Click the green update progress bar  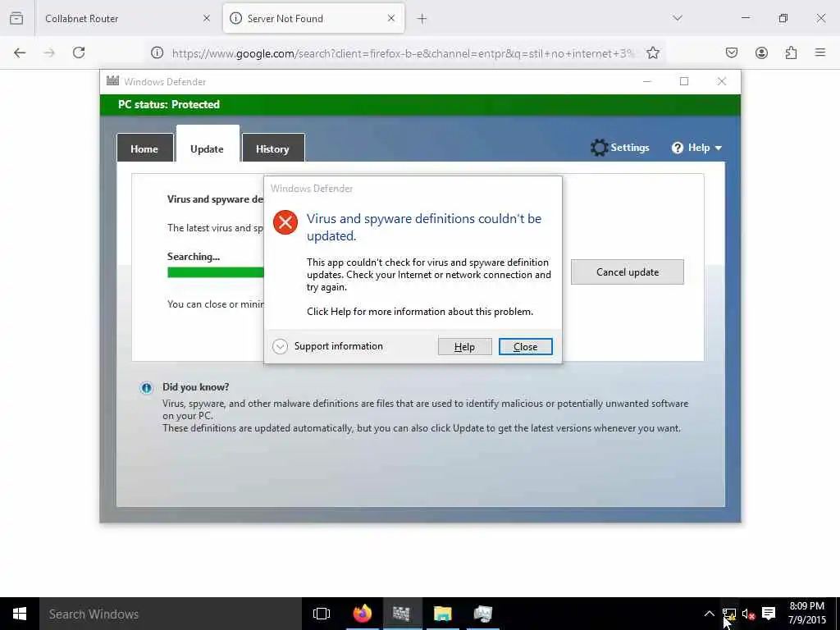coord(216,272)
